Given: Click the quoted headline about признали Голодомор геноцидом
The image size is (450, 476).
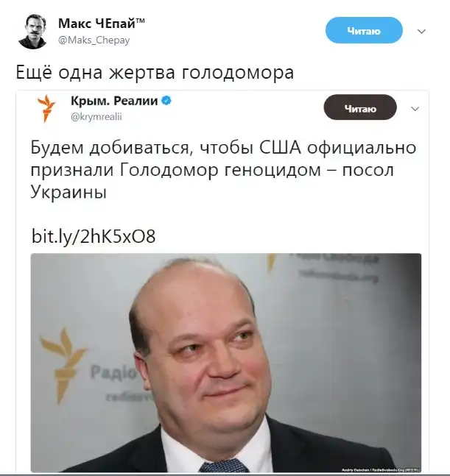Looking at the screenshot, I should point(223,169).
